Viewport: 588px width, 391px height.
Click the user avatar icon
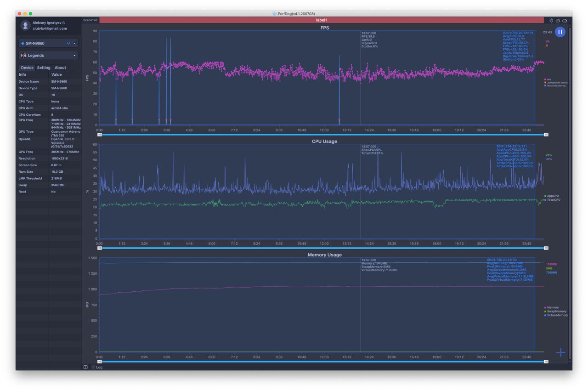[x=26, y=25]
